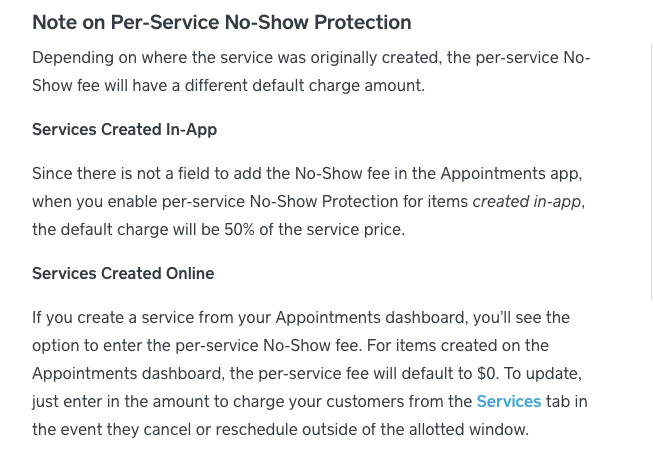Click the vertical scrollbar at the right edge
The image size is (653, 463).
(651, 171)
